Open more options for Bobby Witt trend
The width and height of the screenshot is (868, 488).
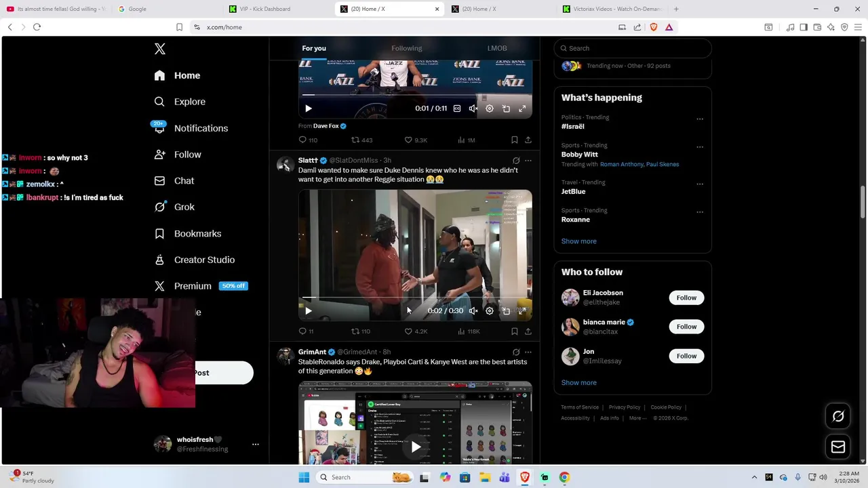[700, 147]
